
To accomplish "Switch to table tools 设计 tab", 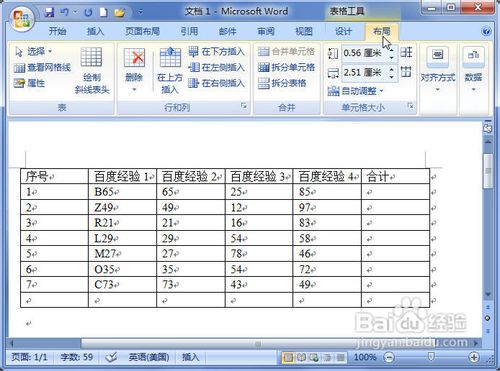I will click(x=343, y=31).
